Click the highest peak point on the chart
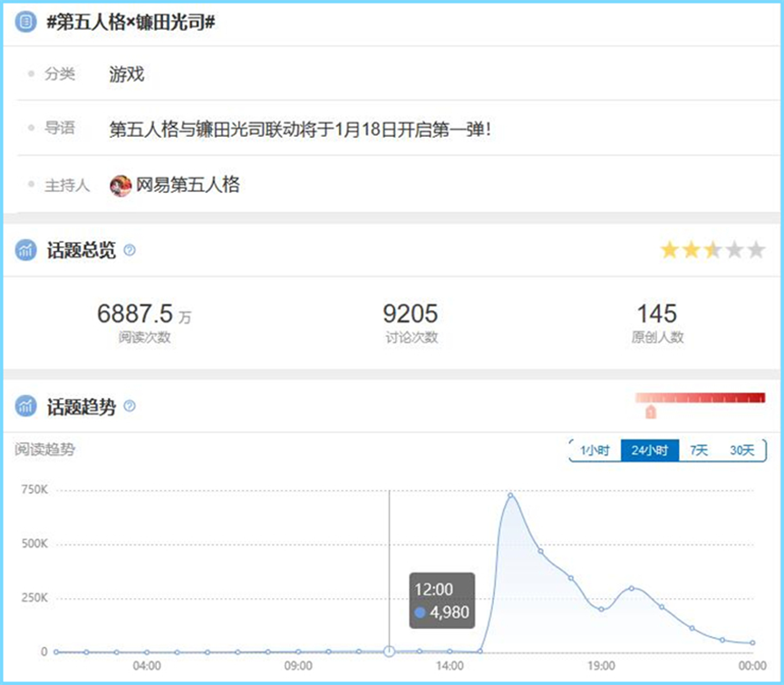The width and height of the screenshot is (784, 685). 510,495
